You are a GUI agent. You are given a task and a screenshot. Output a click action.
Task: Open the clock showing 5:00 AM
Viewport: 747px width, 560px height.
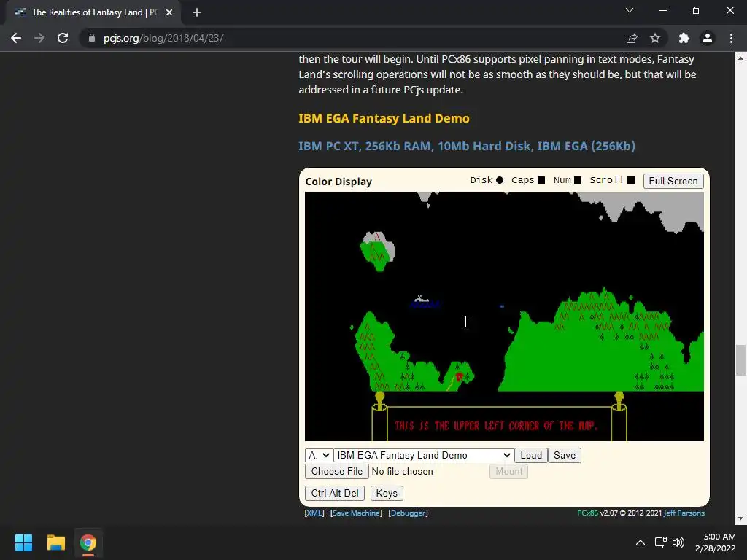pos(715,542)
